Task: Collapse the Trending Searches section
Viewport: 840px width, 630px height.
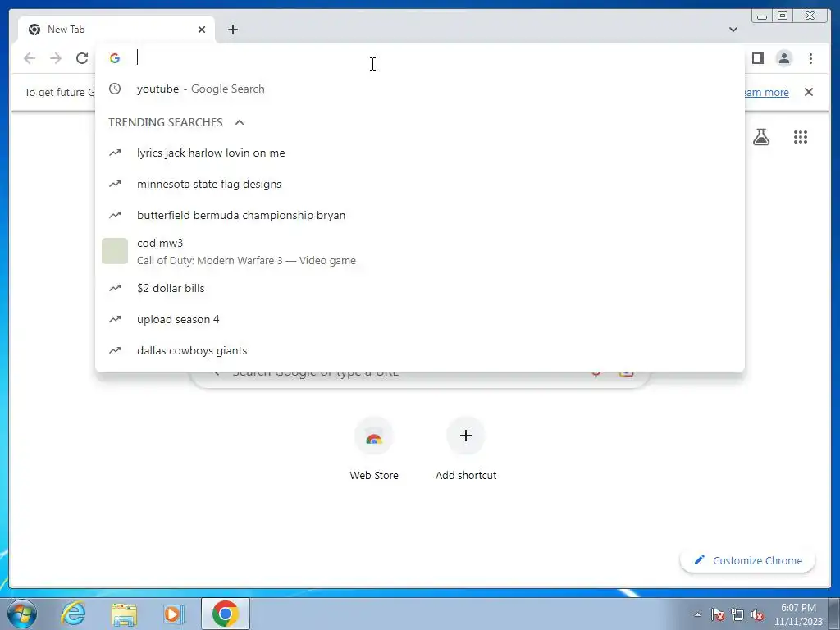Action: (240, 122)
